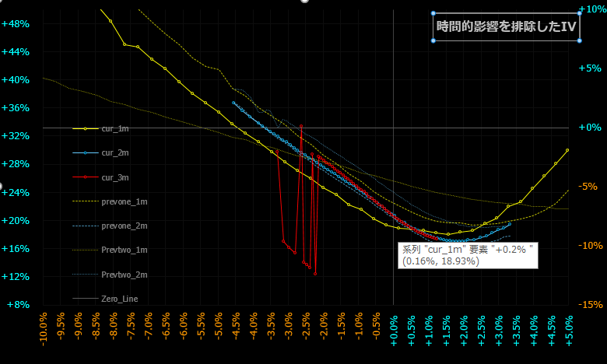Click the cur_1m data point tooltip box
Screen dimensions: 607x364
tap(468, 255)
